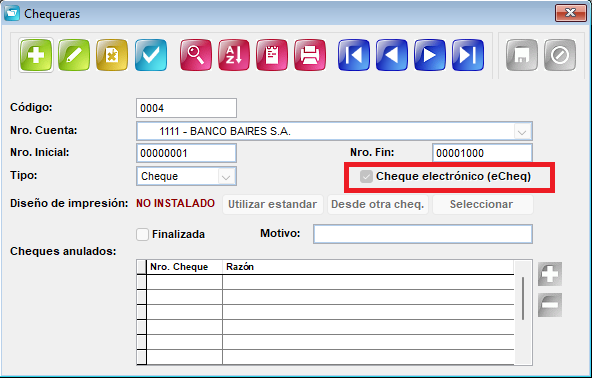Click the Código field with 0004
This screenshot has height=378, width=592.
pos(187,108)
